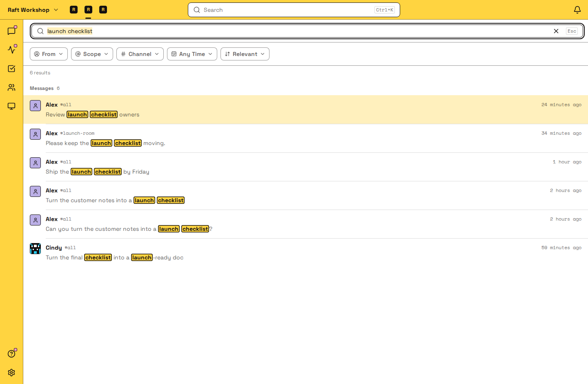
Task: Click the sender name Cindy
Action: pyautogui.click(x=54, y=248)
